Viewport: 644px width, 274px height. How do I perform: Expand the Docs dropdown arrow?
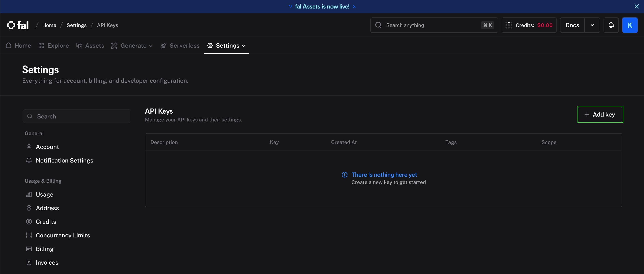(x=592, y=25)
